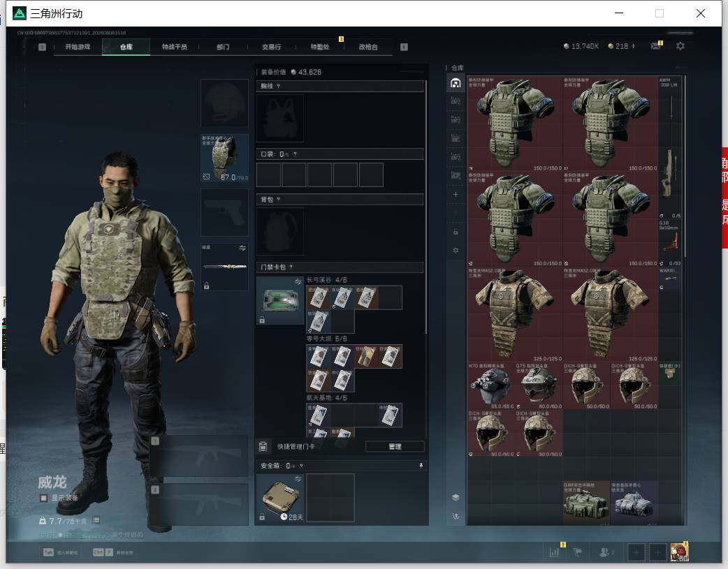Open the 特勤处 tab
This screenshot has height=569, width=728.
point(320,47)
